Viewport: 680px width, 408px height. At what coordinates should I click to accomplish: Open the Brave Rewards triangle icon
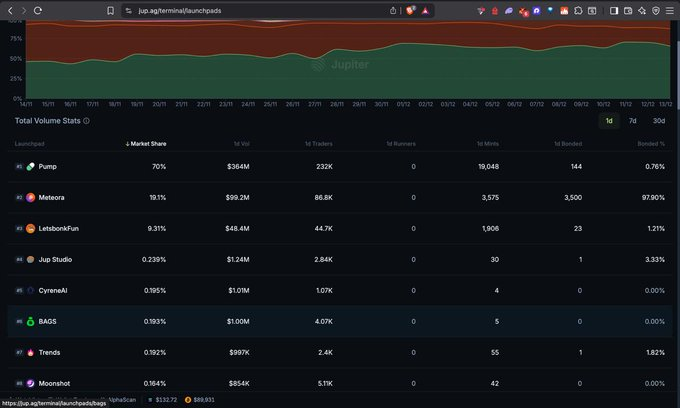click(x=425, y=10)
